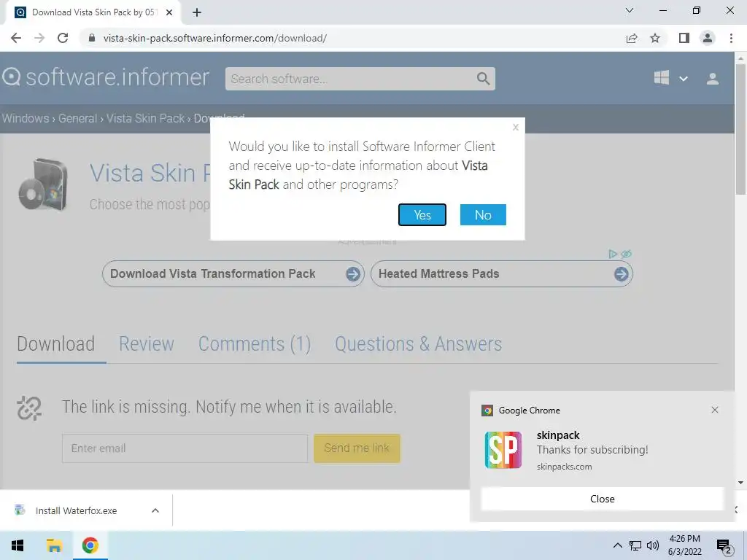Open the user account icon in site header

[713, 79]
